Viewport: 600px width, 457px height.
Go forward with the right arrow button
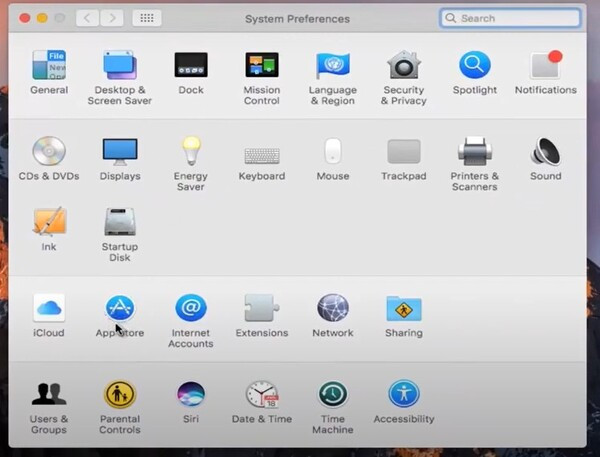click(112, 18)
